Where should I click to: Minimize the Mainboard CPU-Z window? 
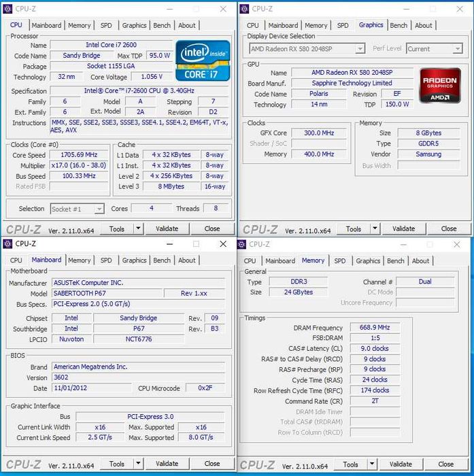tap(170, 243)
